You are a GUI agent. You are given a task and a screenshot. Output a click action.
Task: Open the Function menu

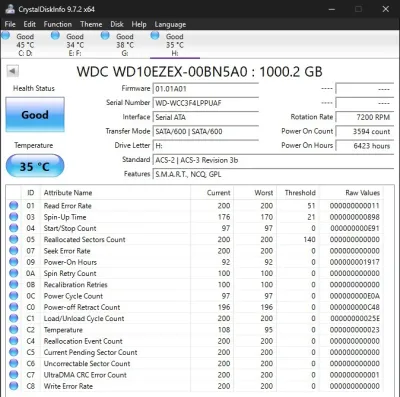point(58,24)
